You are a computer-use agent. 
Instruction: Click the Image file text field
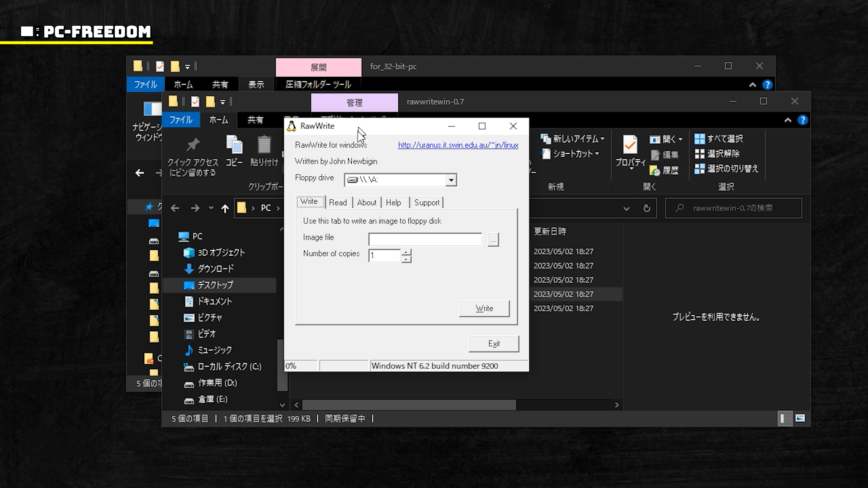point(425,239)
